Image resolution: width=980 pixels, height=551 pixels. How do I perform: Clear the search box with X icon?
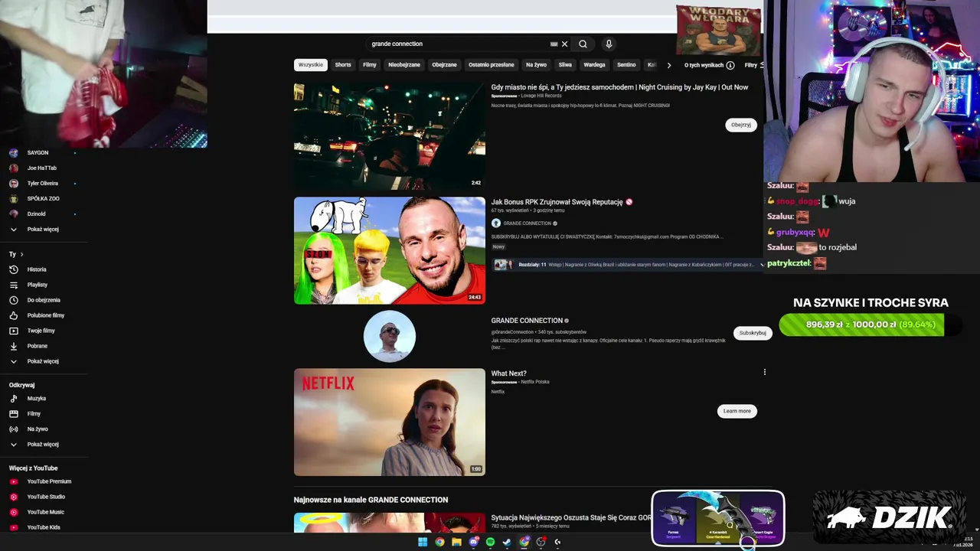coord(564,44)
